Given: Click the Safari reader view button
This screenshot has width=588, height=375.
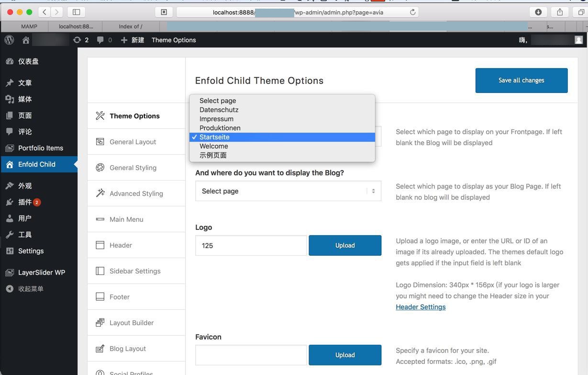Looking at the screenshot, I should [164, 12].
